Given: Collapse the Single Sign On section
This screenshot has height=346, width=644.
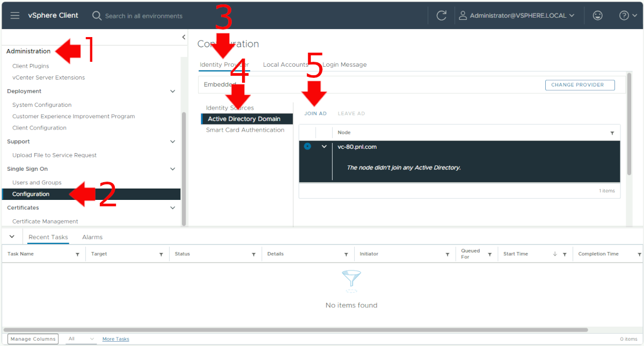Looking at the screenshot, I should click(x=173, y=169).
